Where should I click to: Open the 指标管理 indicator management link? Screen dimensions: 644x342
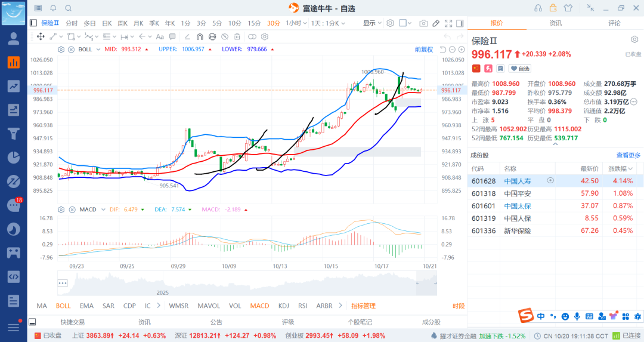[363, 306]
